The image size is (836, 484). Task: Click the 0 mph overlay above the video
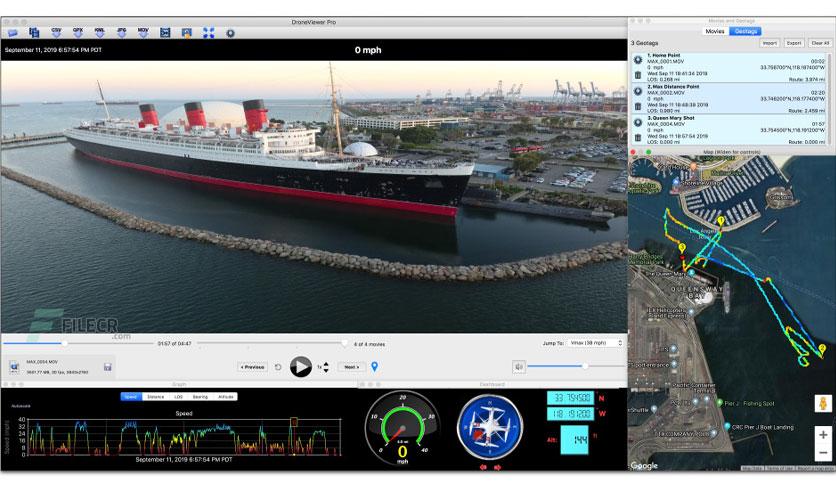pos(368,50)
